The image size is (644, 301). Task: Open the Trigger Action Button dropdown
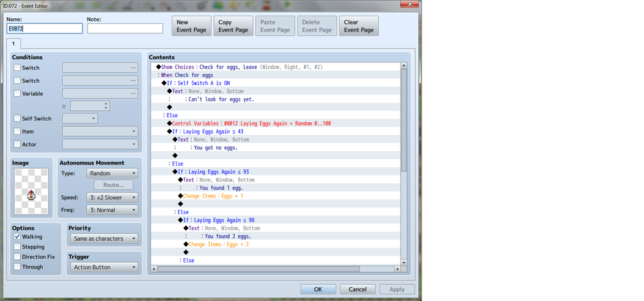tap(104, 267)
